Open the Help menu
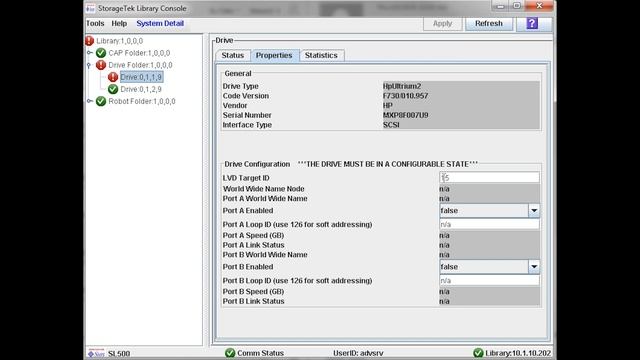640x360 pixels. click(x=119, y=23)
